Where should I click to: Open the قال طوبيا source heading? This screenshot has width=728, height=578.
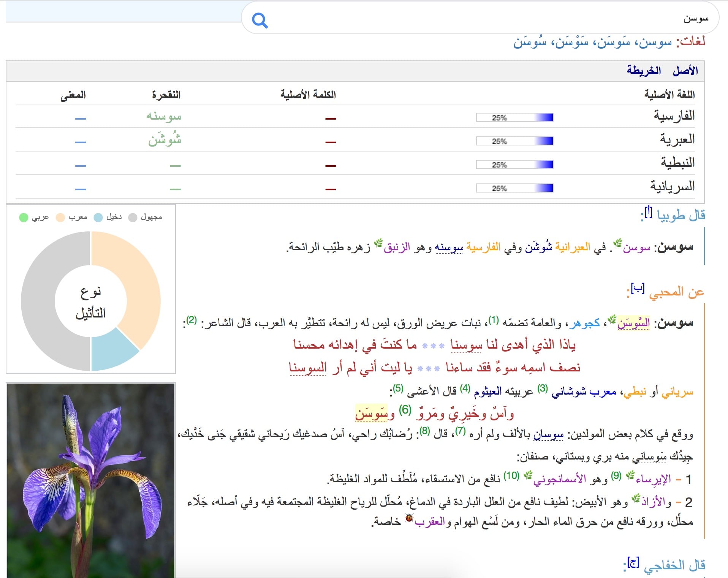pos(681,215)
